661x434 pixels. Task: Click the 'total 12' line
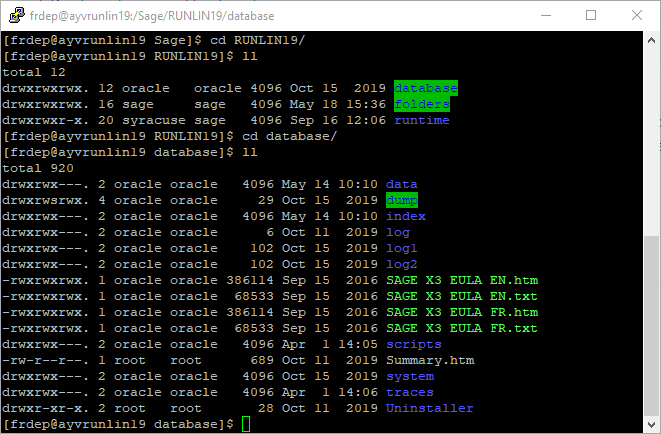(34, 72)
